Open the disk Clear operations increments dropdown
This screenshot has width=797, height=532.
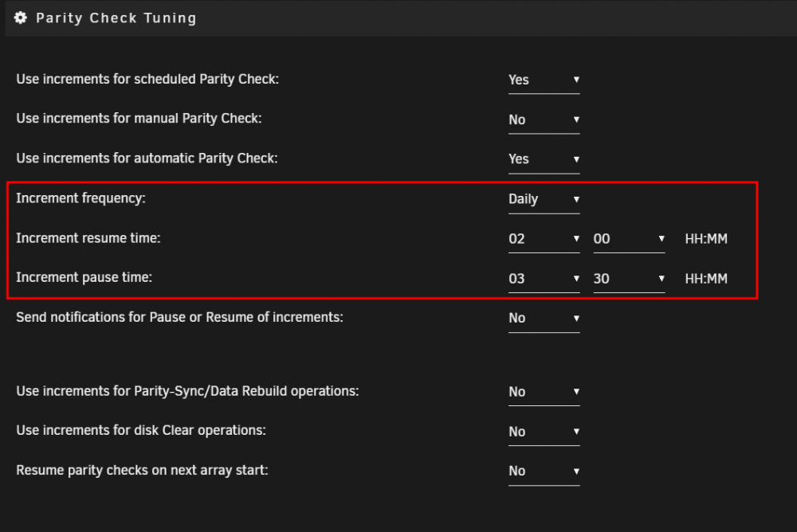(544, 432)
